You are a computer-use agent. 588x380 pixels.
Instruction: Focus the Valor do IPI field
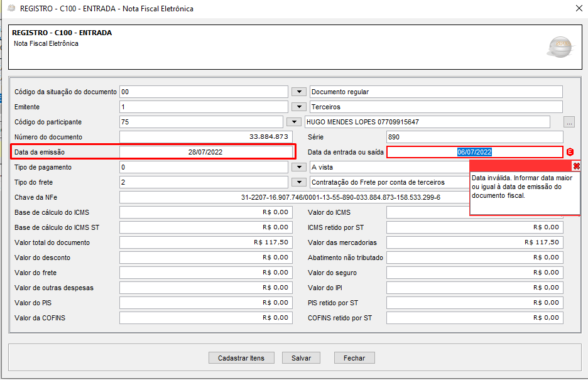(x=475, y=288)
